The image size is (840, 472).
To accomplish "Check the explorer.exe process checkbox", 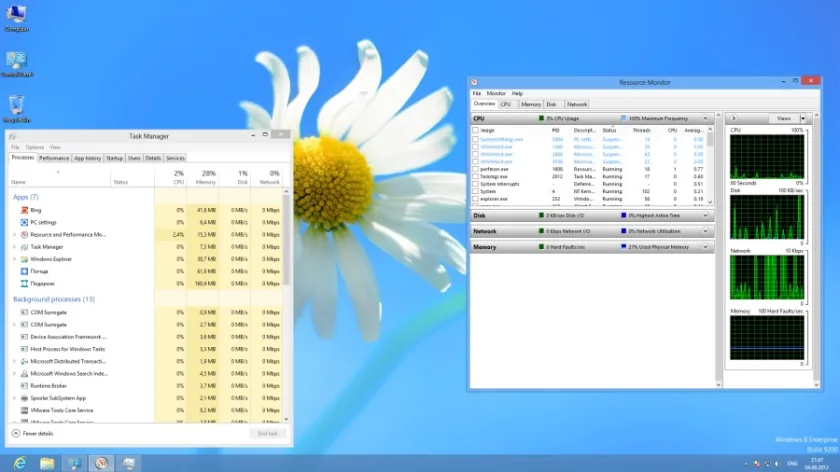I will click(475, 199).
